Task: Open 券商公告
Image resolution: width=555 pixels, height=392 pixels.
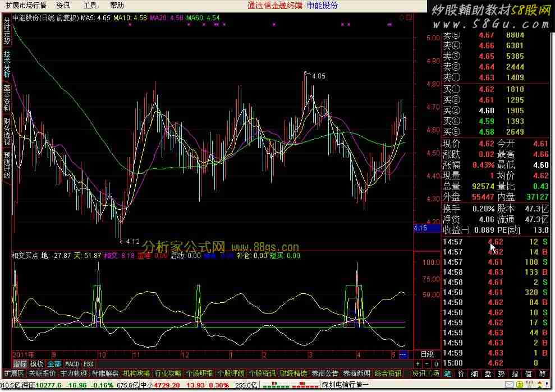Action: (x=325, y=373)
